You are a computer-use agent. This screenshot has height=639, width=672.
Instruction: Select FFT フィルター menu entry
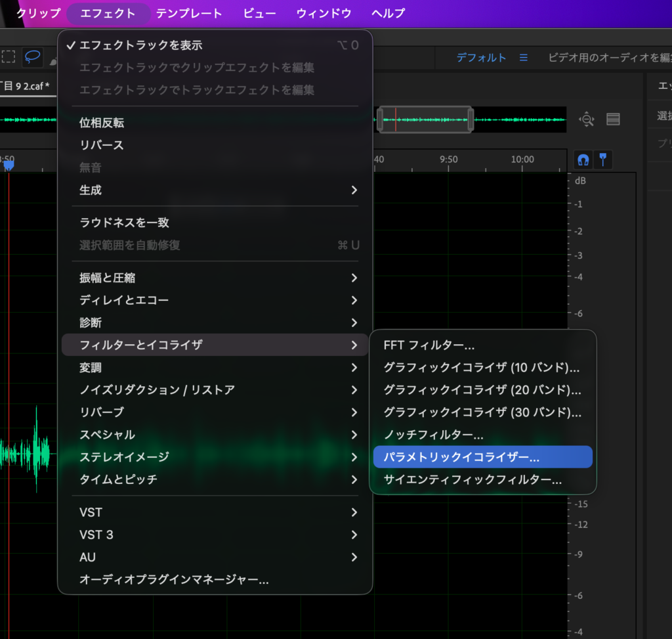(x=482, y=345)
